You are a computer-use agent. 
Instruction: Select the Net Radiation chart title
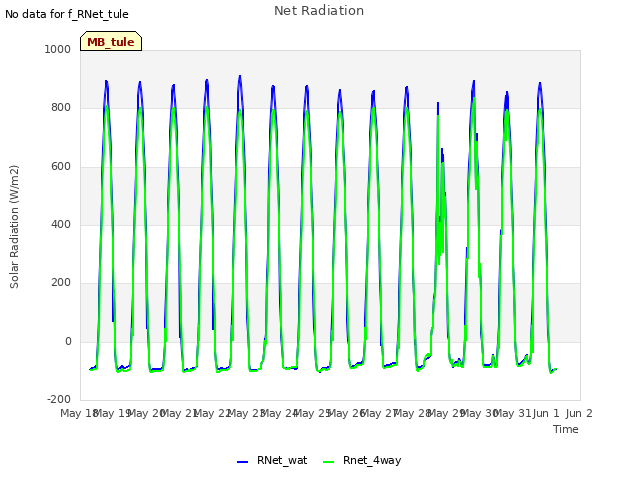[x=319, y=11]
